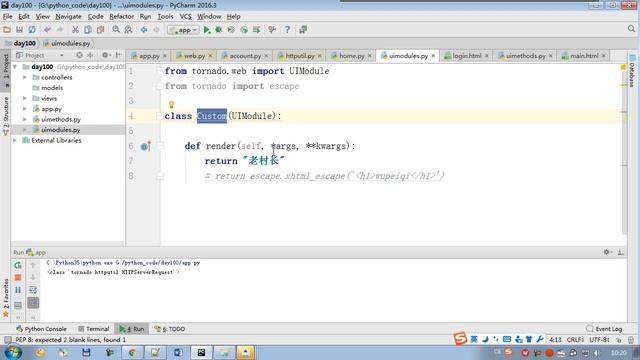This screenshot has height=360, width=640.
Task: Expand the uimethods.py tree node
Action: pyautogui.click(x=25, y=119)
